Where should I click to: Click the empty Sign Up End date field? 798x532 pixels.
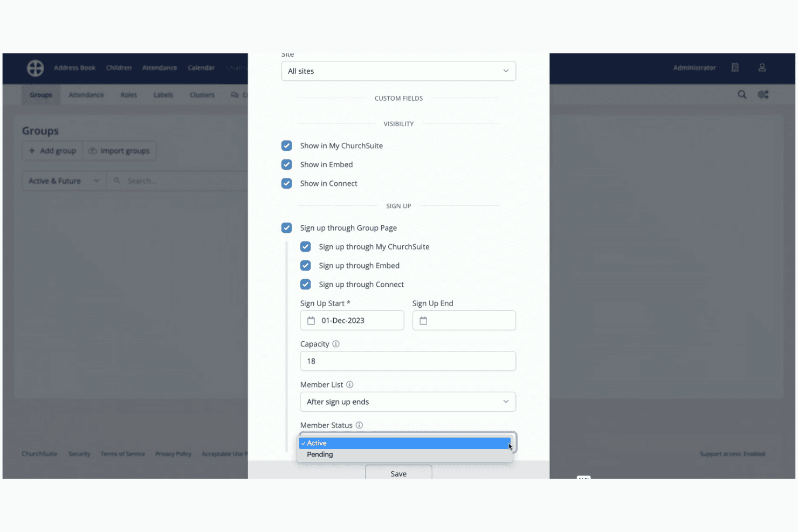[x=464, y=321]
